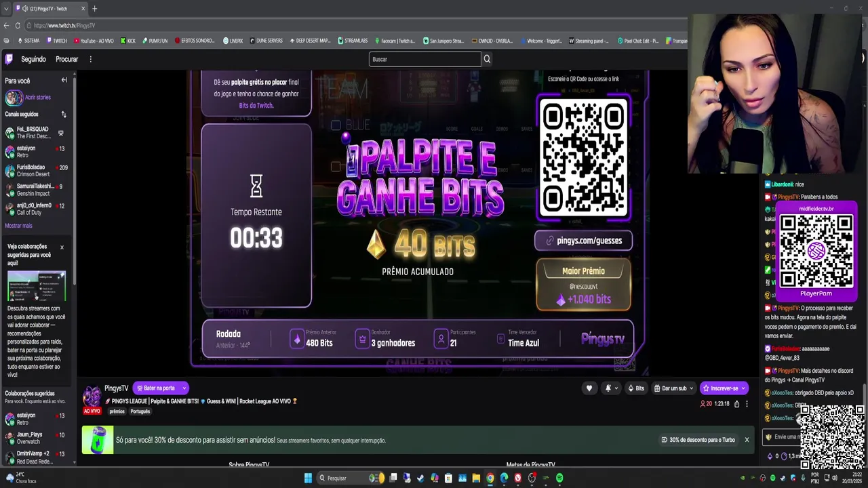Click the PingysTV channel avatar
This screenshot has height=488, width=868.
coord(92,396)
